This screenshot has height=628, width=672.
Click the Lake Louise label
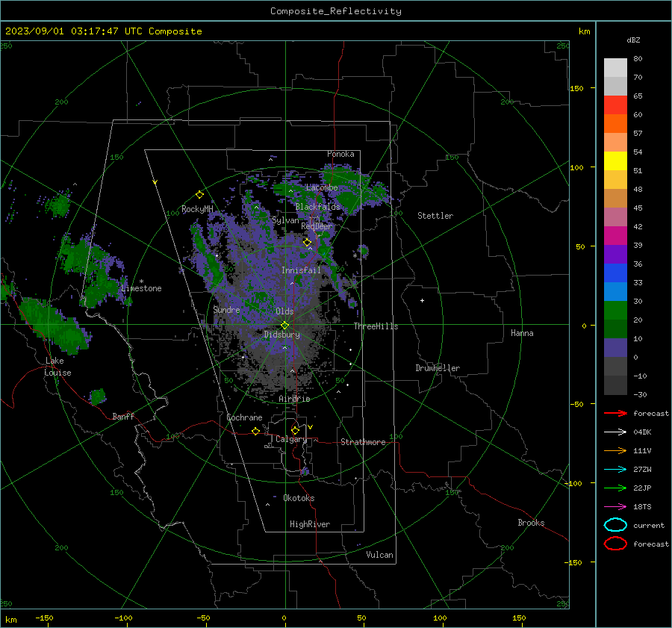(57, 367)
